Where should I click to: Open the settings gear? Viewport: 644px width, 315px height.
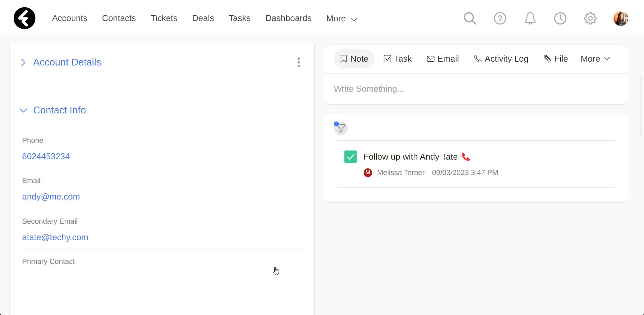[x=590, y=18]
